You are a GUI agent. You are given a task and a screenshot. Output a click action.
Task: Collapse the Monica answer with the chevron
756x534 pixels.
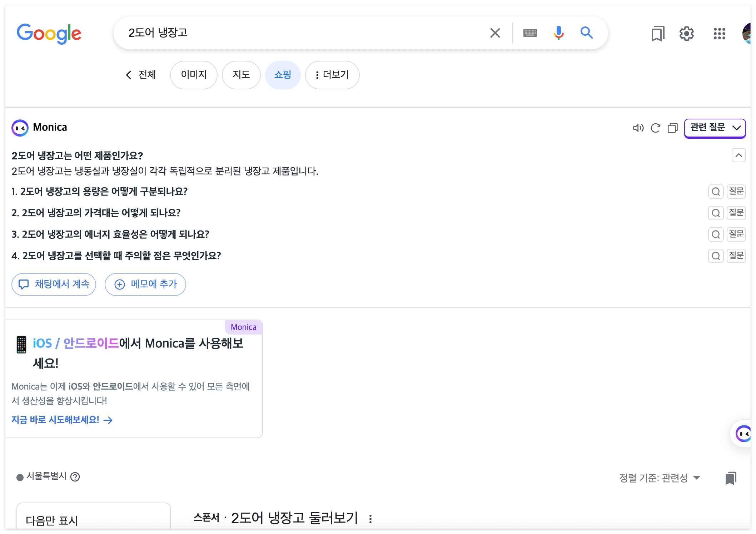tap(738, 155)
